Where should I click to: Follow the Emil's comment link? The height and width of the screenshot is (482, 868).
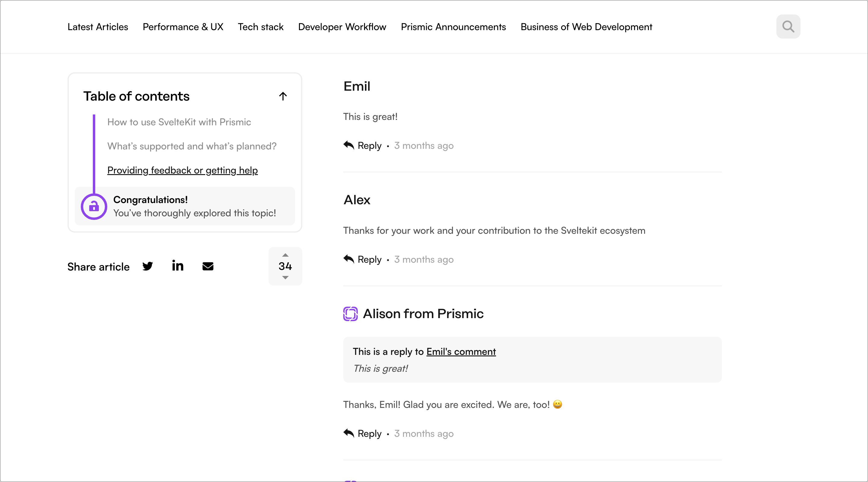[x=461, y=352]
